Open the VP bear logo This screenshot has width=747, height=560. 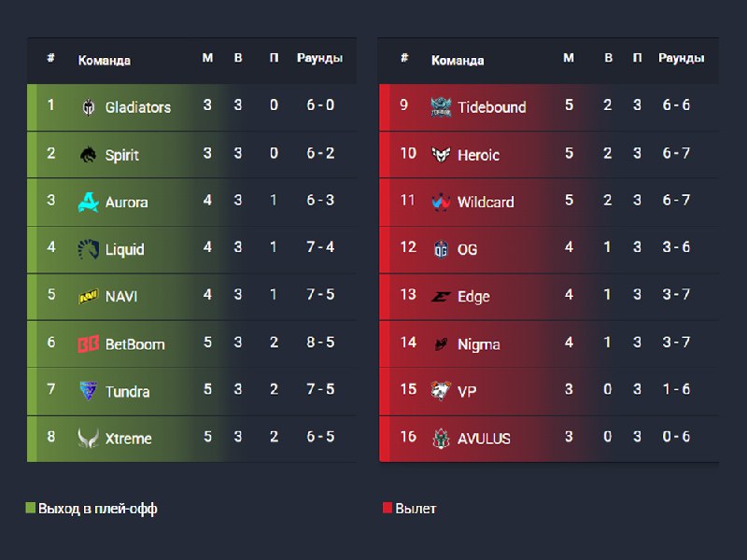pyautogui.click(x=441, y=391)
